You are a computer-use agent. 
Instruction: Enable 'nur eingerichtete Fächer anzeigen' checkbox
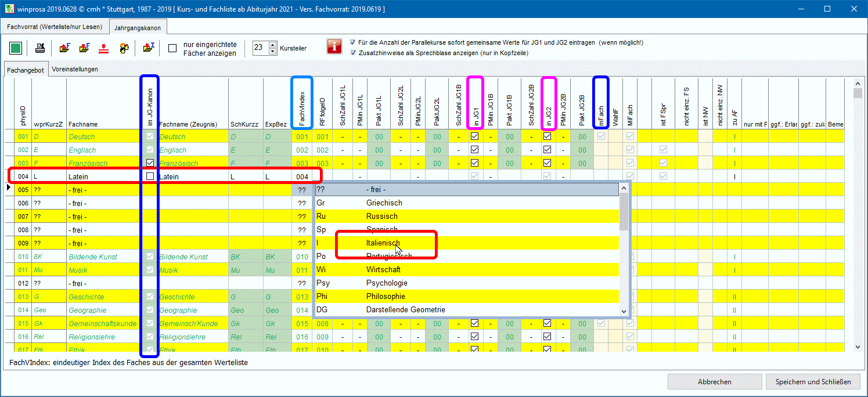(x=172, y=48)
